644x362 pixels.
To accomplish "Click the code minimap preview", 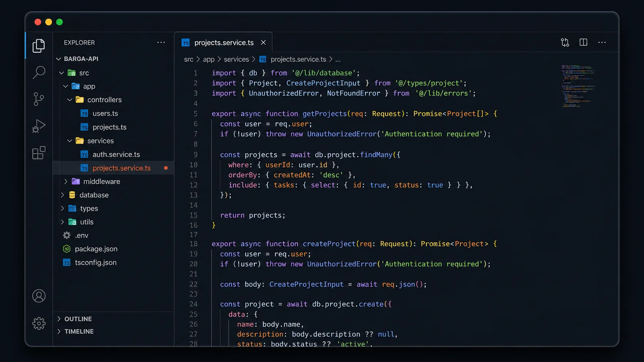I will coord(578,87).
